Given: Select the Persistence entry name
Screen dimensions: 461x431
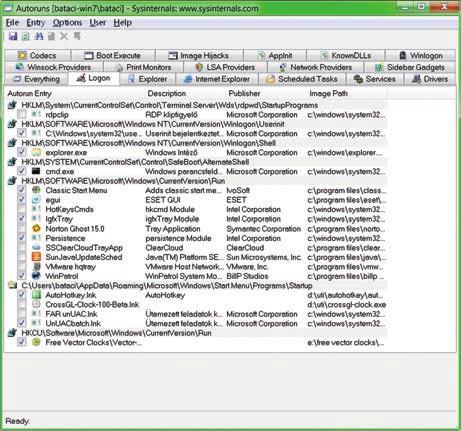Looking at the screenshot, I should [x=65, y=238].
